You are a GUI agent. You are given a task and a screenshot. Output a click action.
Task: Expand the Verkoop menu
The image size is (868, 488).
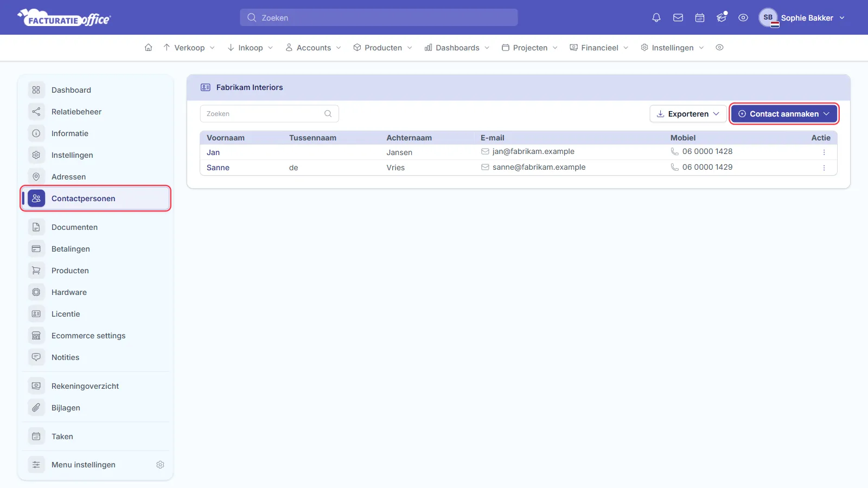coord(189,48)
